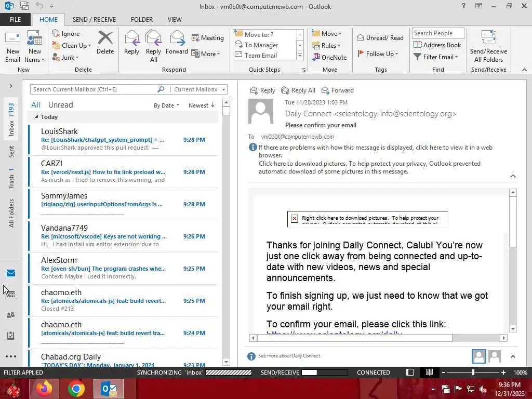Switch to the VIEW tab
The width and height of the screenshot is (532, 399).
coord(175,19)
